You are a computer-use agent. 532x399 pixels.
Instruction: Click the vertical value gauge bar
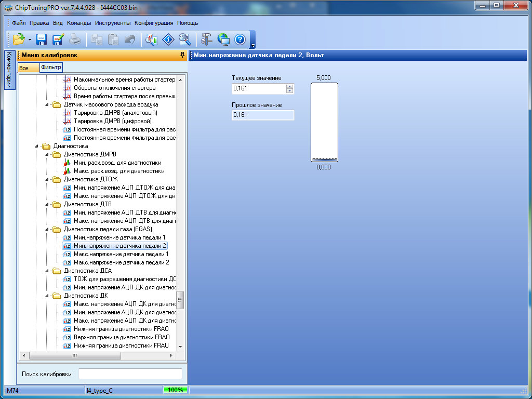[x=324, y=122]
